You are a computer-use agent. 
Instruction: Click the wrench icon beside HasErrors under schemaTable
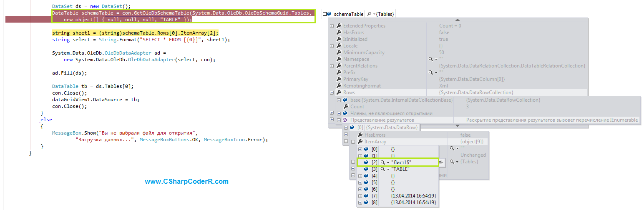pyautogui.click(x=339, y=32)
